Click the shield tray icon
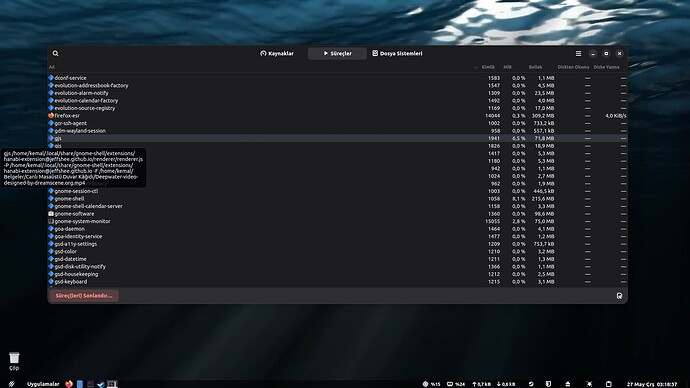The width and height of the screenshot is (690, 388). pos(548,384)
